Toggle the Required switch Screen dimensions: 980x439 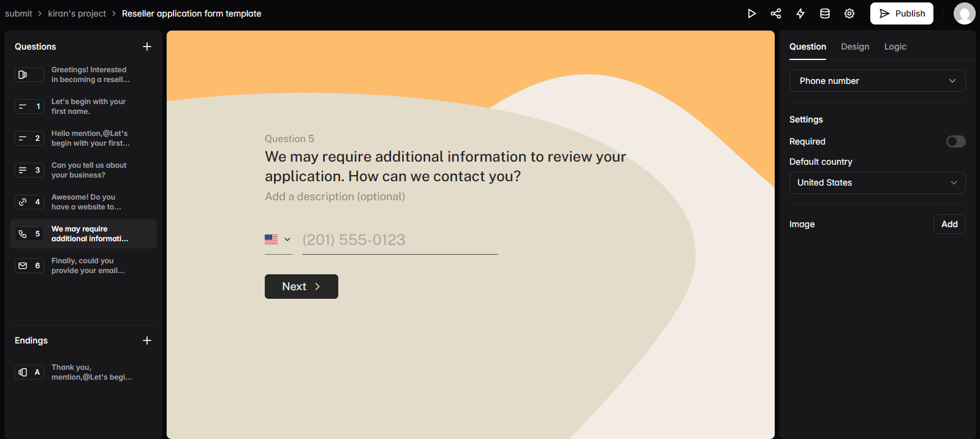click(x=955, y=141)
